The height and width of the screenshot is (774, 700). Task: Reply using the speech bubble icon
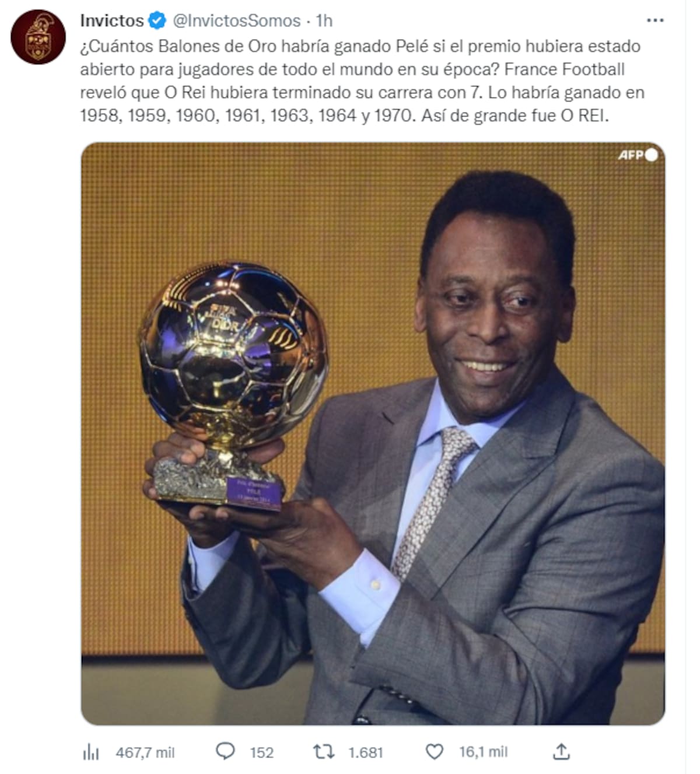(225, 751)
